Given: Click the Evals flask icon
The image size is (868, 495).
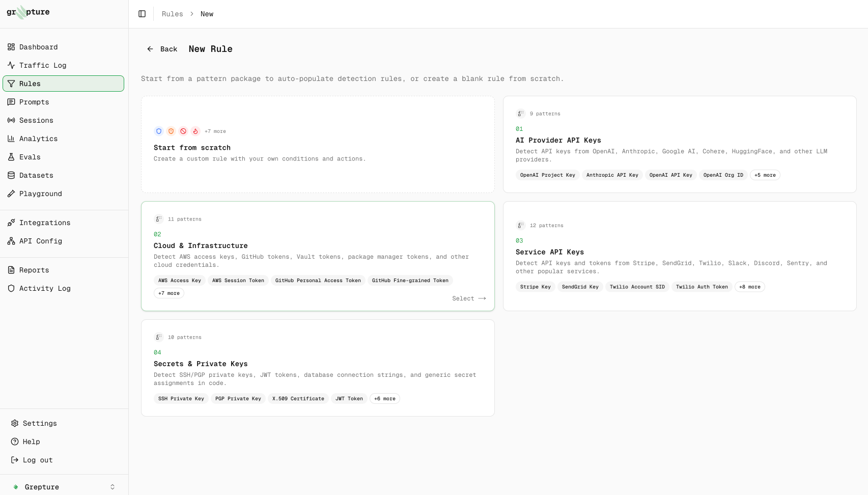Looking at the screenshot, I should click(11, 157).
